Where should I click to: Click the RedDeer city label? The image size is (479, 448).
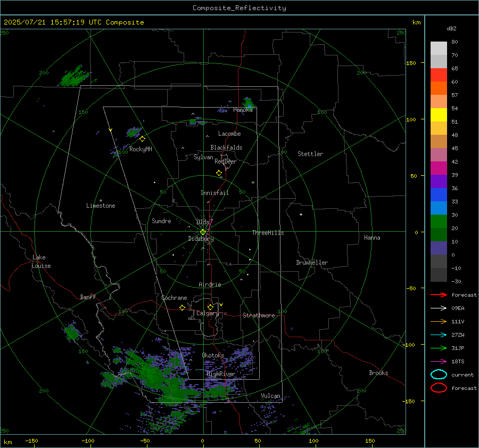226,161
